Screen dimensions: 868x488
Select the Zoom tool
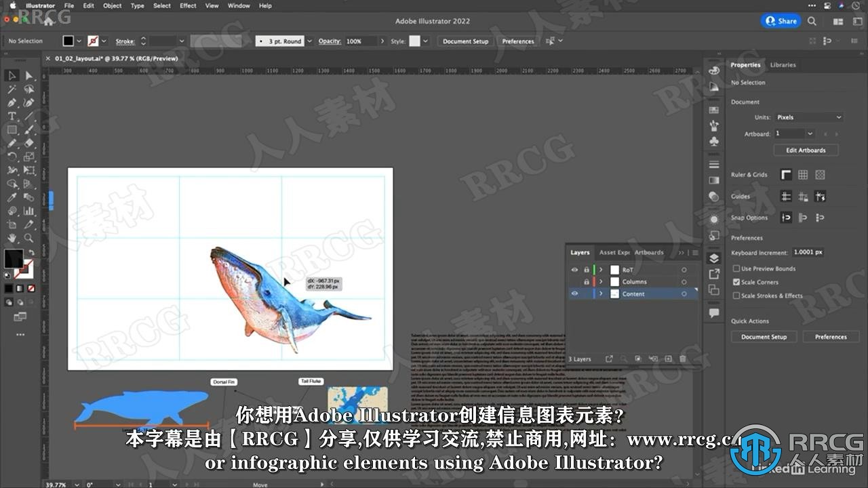coord(28,238)
